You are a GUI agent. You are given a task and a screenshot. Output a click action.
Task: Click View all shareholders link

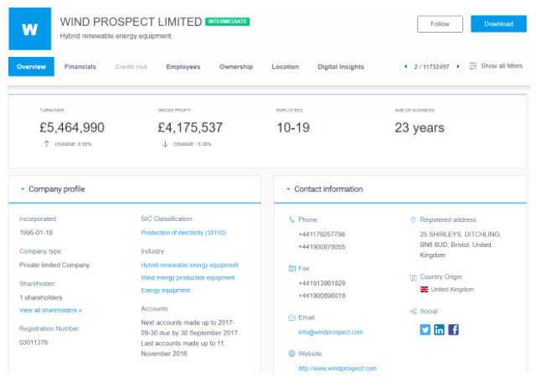click(x=50, y=310)
